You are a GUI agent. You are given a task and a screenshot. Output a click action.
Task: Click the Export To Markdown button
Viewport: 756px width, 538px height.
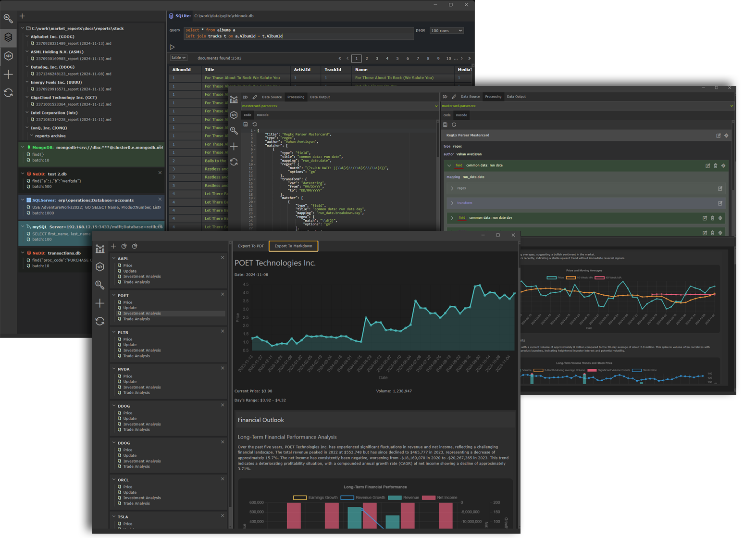(293, 246)
